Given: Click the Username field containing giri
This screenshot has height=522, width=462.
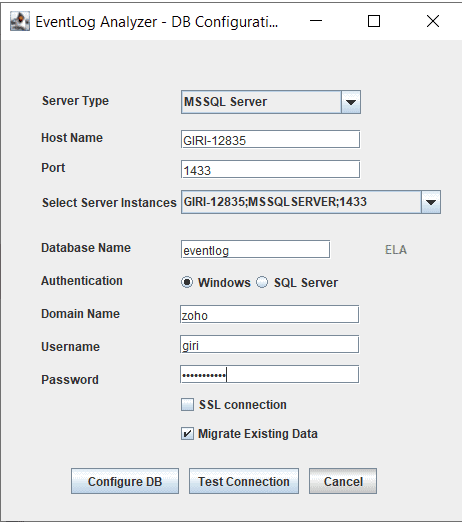Looking at the screenshot, I should (x=269, y=344).
